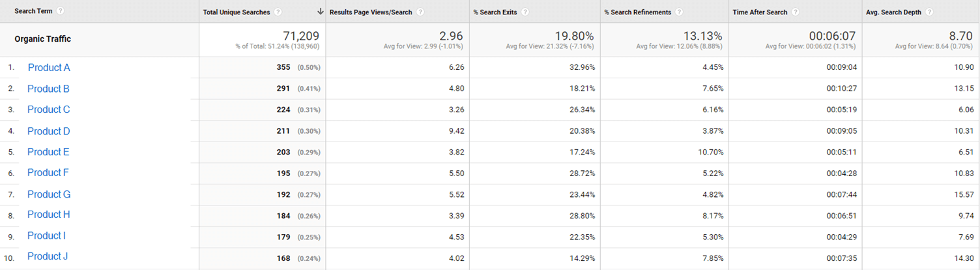Open help icon beside Search Term header
This screenshot has width=980, height=270.
[61, 11]
